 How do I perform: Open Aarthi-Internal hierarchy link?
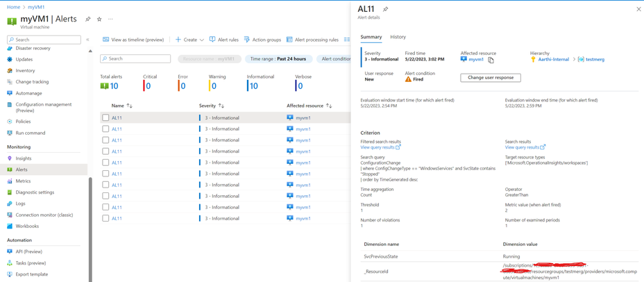click(553, 60)
